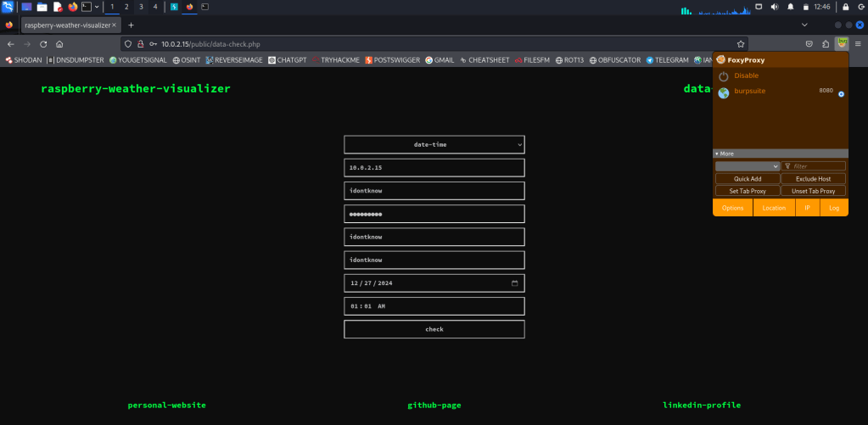The image size is (868, 425).
Task: Open the Firefox hamburger application menu
Action: (858, 43)
